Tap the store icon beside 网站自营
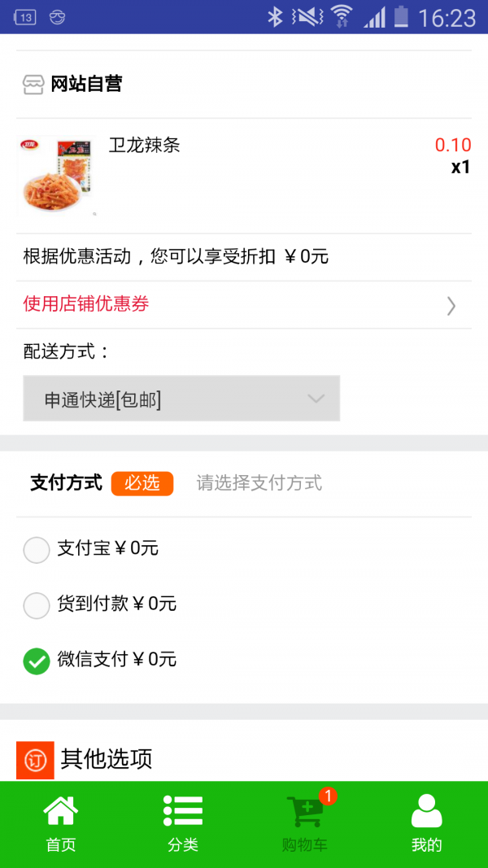488x868 pixels. click(x=33, y=84)
